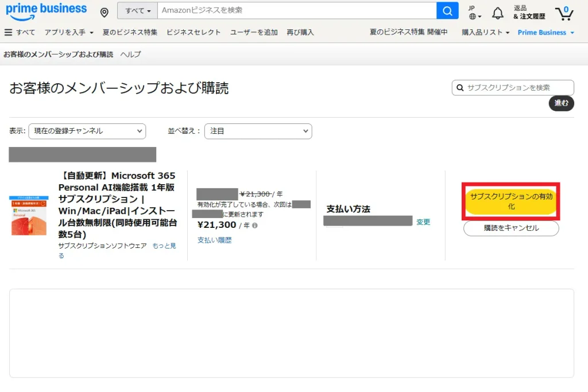
Task: Focus the サブスクリプションを検索 field
Action: pyautogui.click(x=513, y=88)
